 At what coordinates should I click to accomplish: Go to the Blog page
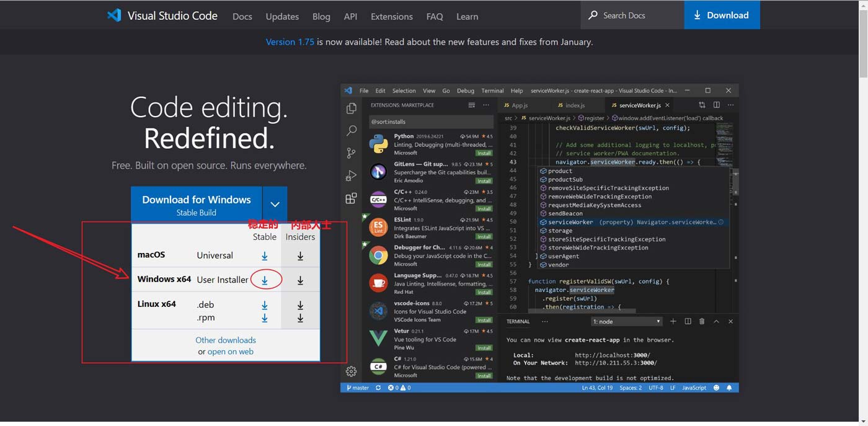coord(321,16)
